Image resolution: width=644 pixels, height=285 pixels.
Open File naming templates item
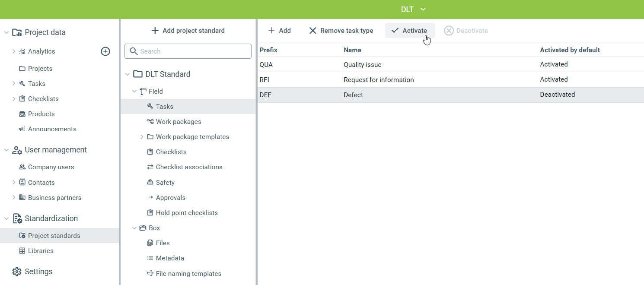point(188,274)
